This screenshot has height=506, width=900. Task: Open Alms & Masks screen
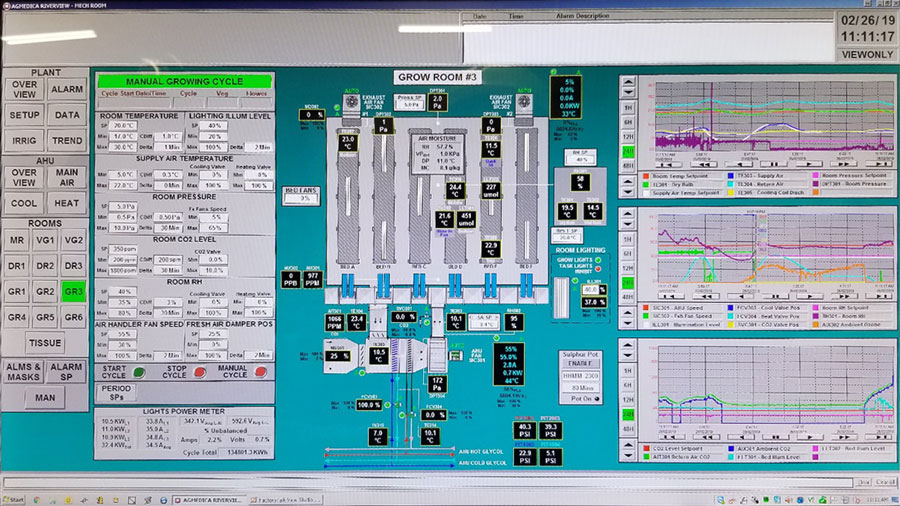click(x=24, y=372)
